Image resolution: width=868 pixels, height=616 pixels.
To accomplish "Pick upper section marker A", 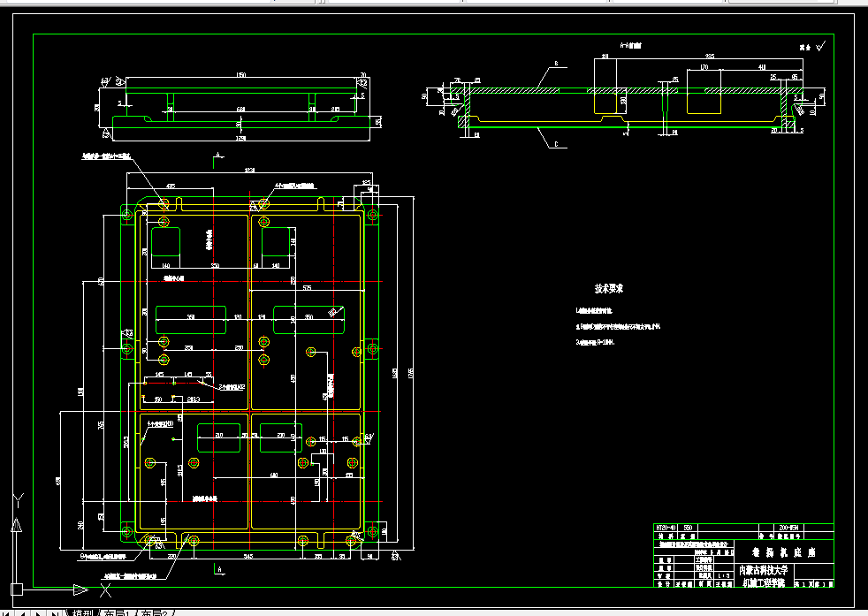I will (218, 155).
